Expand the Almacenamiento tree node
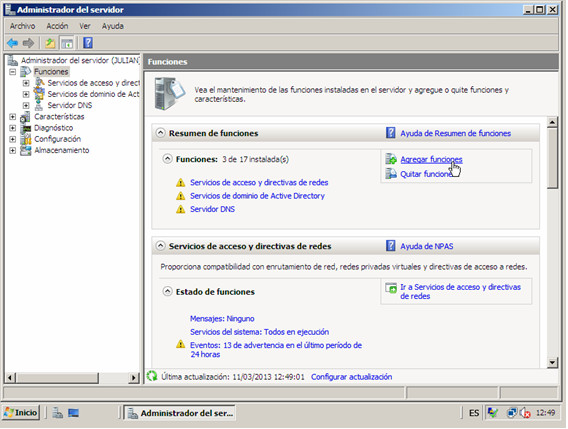568x429 pixels. tap(13, 150)
